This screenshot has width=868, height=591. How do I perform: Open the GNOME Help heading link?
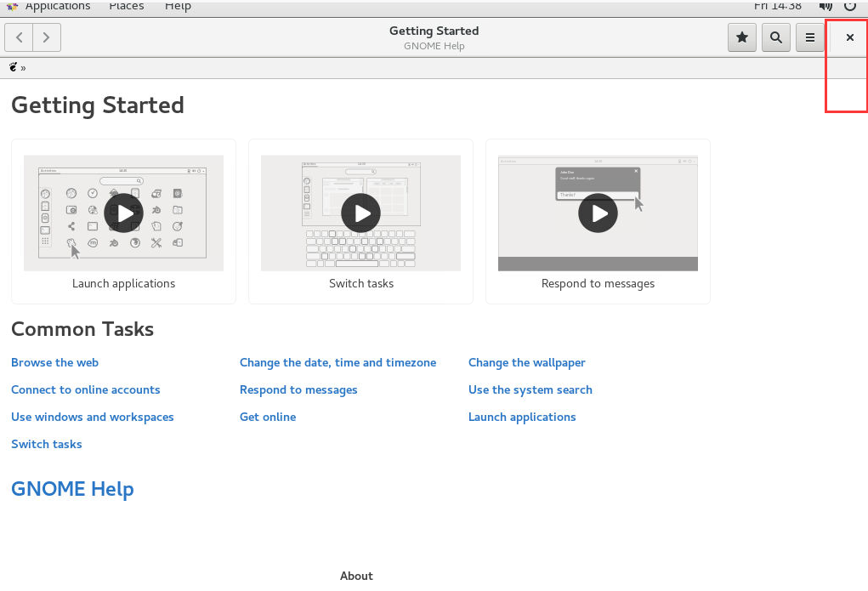[72, 489]
